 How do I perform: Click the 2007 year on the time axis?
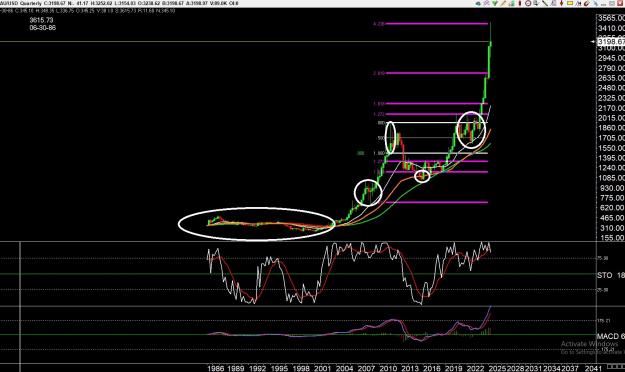tap(366, 368)
